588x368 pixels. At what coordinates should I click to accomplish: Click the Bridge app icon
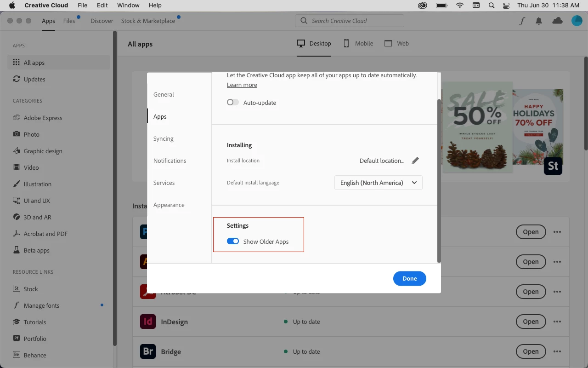(x=148, y=351)
